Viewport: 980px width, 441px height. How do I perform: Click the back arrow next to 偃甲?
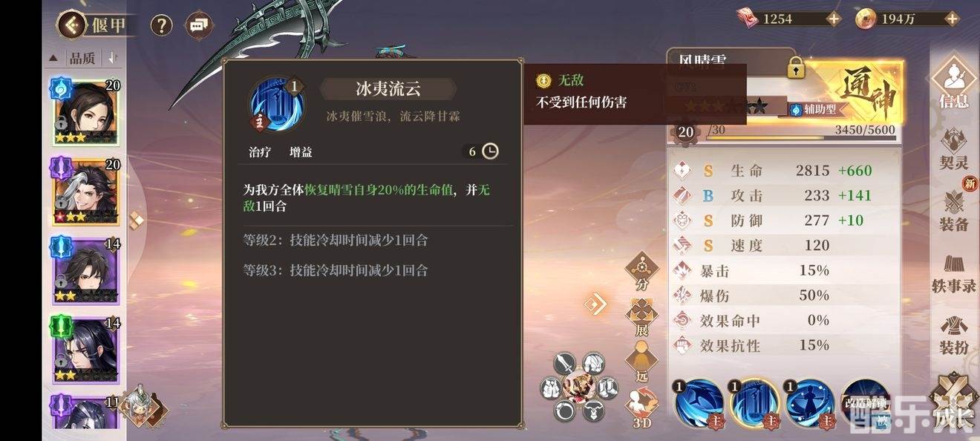(71, 25)
